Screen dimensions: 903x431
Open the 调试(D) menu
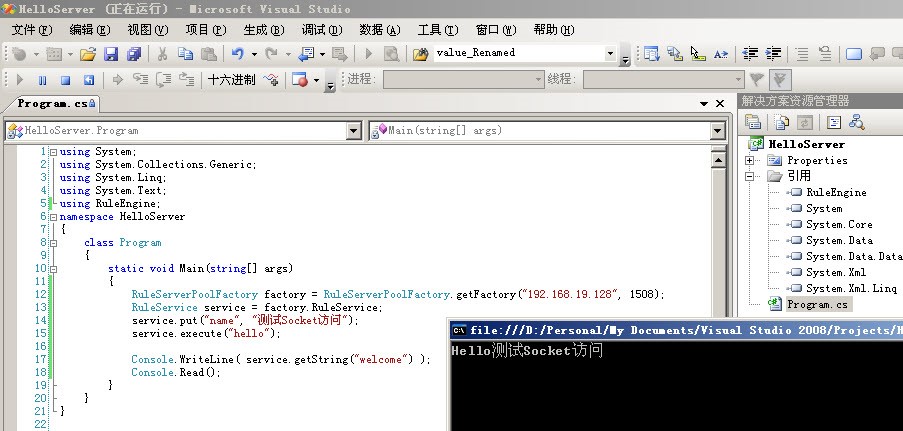[x=322, y=30]
